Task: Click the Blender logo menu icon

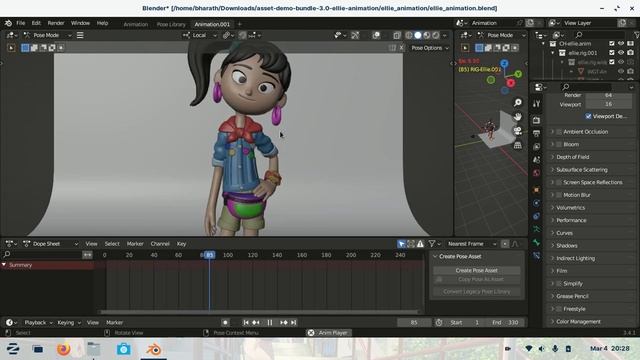Action: 8,23
